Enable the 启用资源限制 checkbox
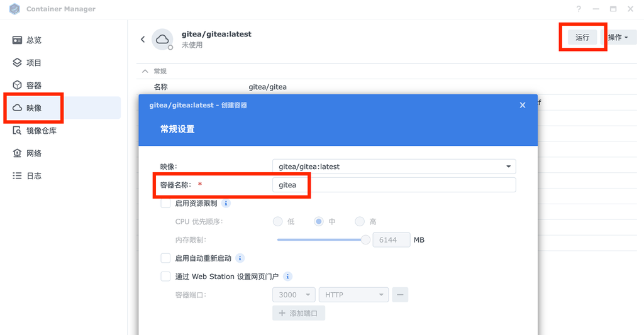The height and width of the screenshot is (335, 644). pyautogui.click(x=165, y=203)
